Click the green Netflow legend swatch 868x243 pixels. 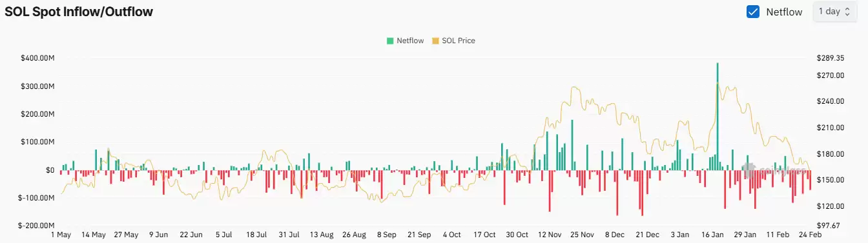coord(389,41)
